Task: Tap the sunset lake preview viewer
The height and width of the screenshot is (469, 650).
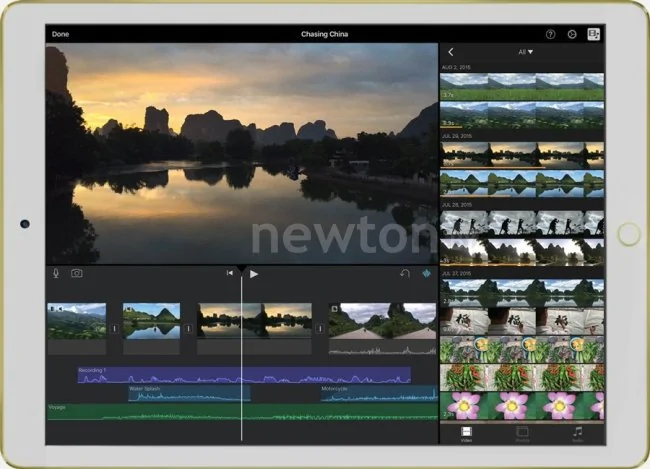Action: point(242,153)
